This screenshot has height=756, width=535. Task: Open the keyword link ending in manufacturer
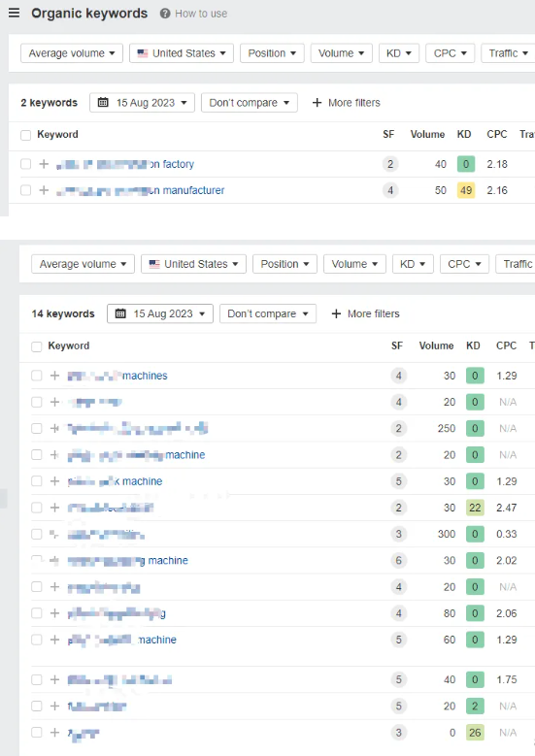coord(141,190)
